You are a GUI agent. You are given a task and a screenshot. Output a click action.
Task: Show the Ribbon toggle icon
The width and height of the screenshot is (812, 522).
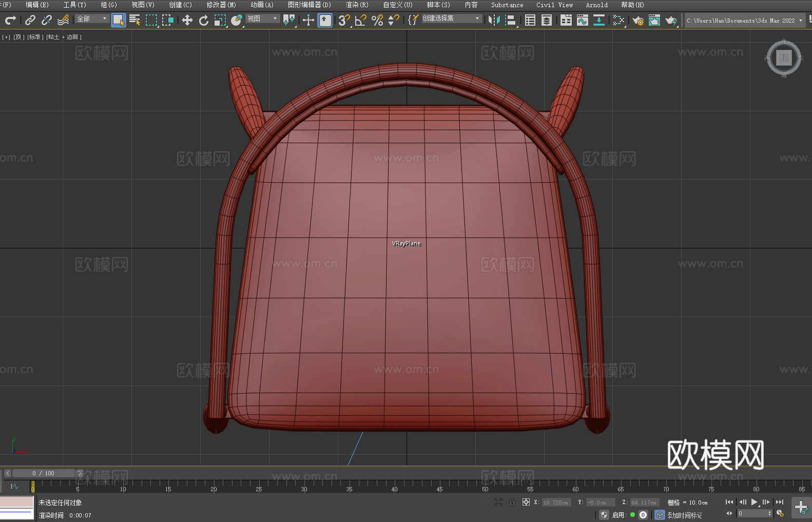566,20
